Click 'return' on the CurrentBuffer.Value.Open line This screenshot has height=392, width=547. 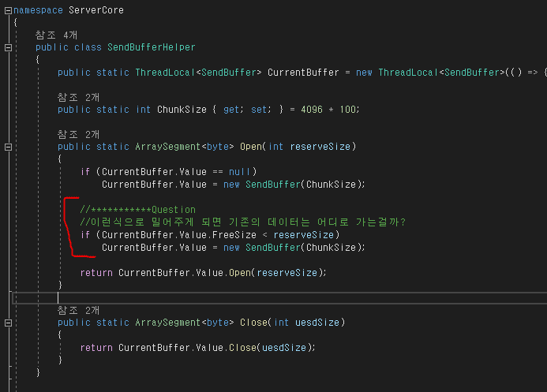tap(96, 273)
